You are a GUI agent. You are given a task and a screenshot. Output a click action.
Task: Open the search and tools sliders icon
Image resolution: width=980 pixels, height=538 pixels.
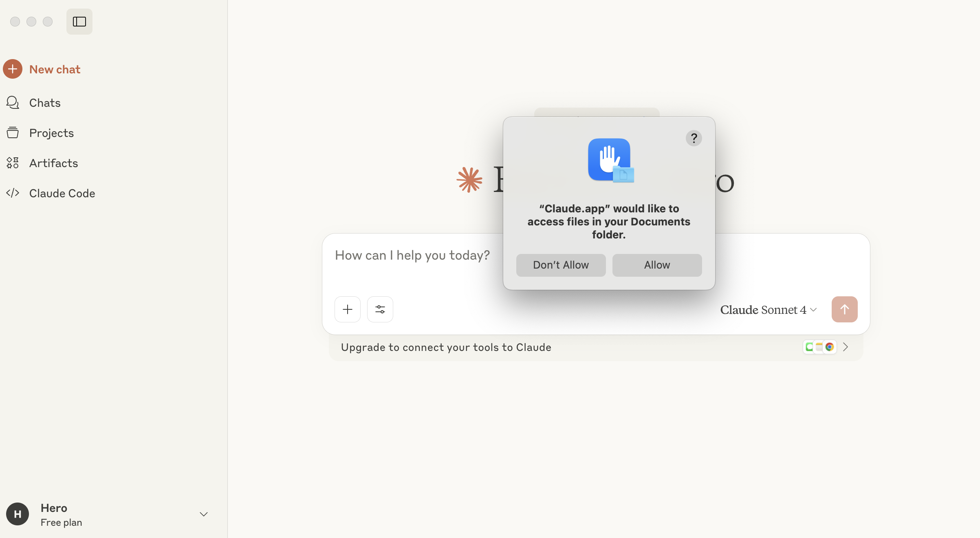[380, 309]
